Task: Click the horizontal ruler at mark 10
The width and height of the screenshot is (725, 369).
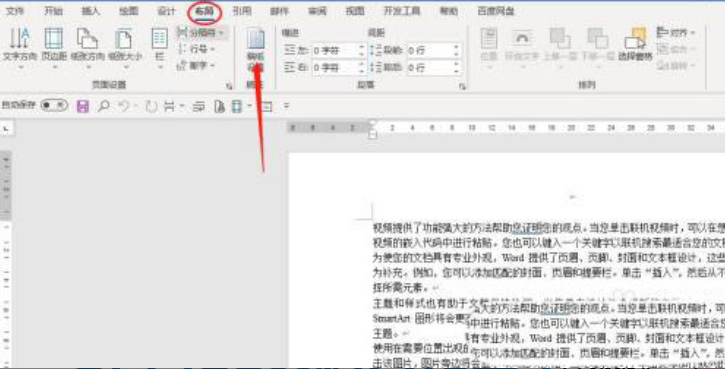Action: click(x=472, y=128)
